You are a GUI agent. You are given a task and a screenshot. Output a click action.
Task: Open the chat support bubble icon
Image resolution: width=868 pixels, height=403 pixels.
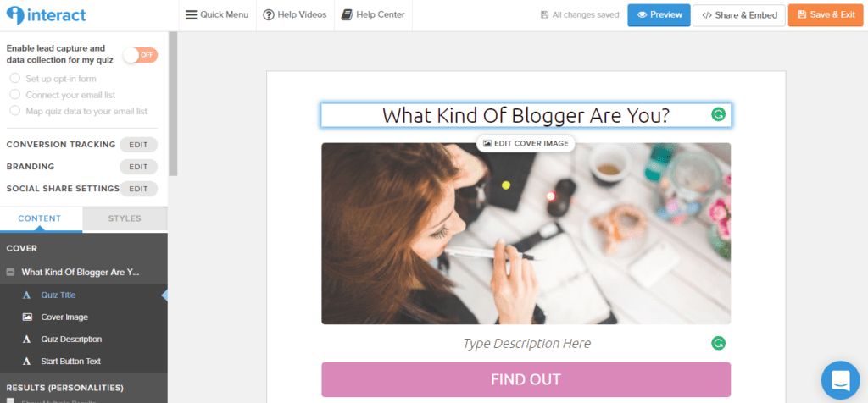pos(840,380)
